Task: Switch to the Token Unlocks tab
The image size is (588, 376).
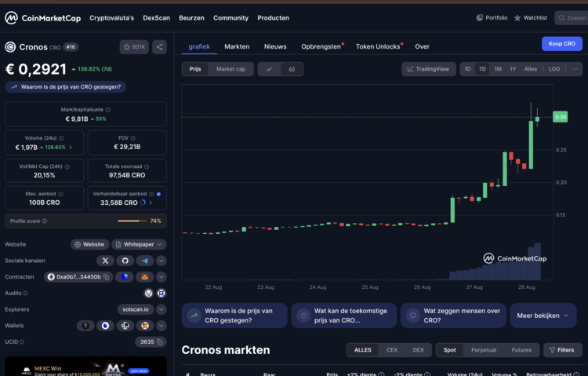Action: click(x=378, y=46)
